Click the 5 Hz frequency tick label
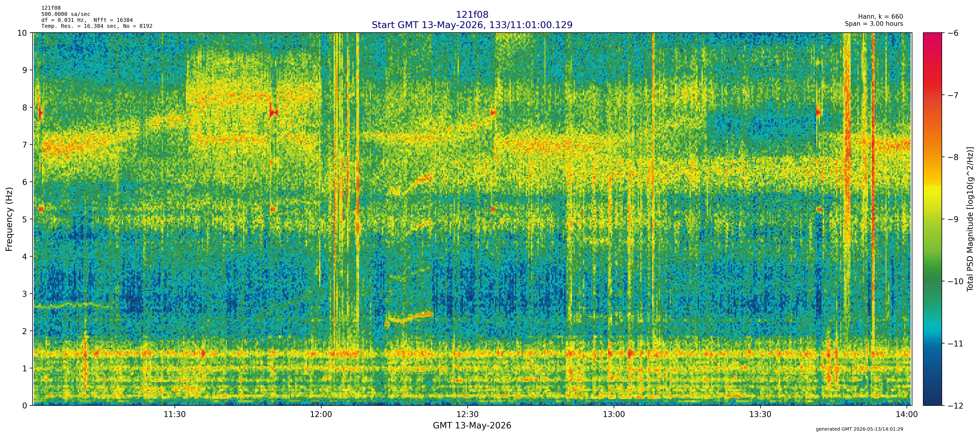Screen dimensions: 980x437 pos(25,219)
